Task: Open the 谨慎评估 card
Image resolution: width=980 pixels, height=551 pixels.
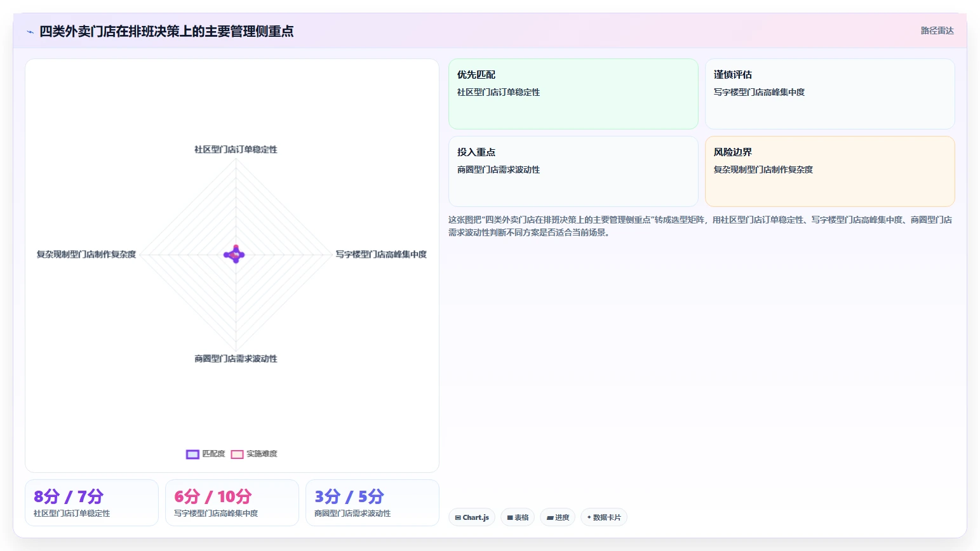Action: coord(829,94)
